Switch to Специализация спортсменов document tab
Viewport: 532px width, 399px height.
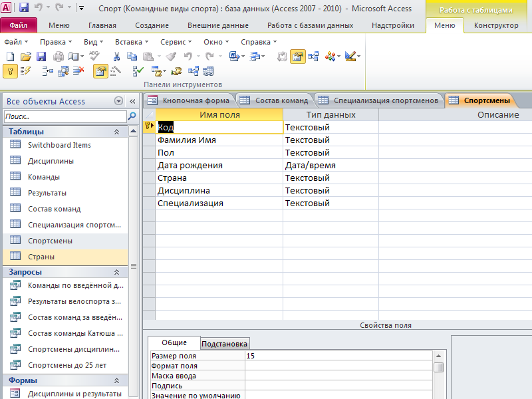[378, 100]
